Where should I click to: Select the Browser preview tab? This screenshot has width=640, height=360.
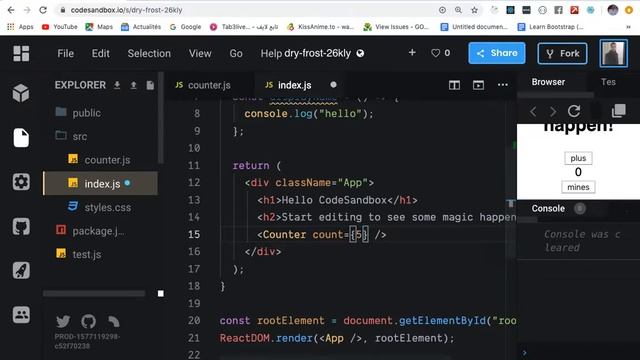click(548, 82)
